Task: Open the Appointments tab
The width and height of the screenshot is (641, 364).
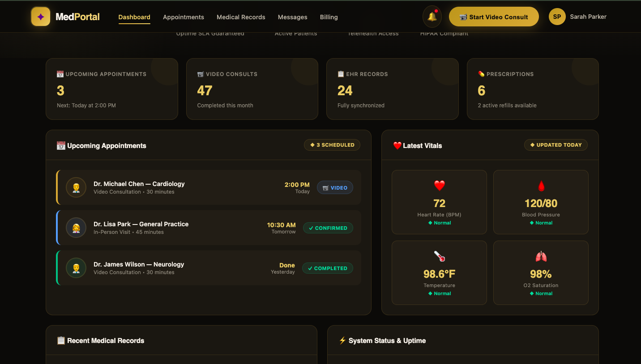Action: click(x=184, y=17)
